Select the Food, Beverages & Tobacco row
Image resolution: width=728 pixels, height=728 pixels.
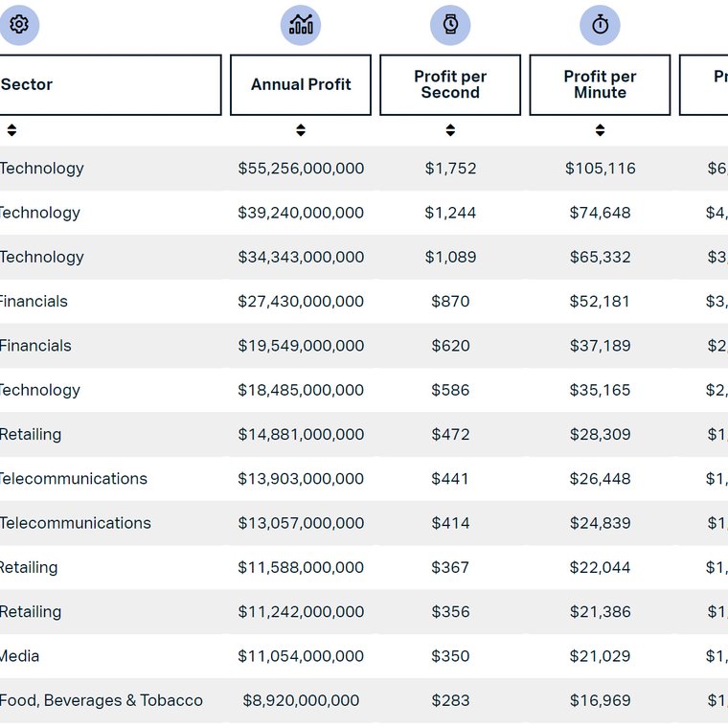tap(364, 700)
